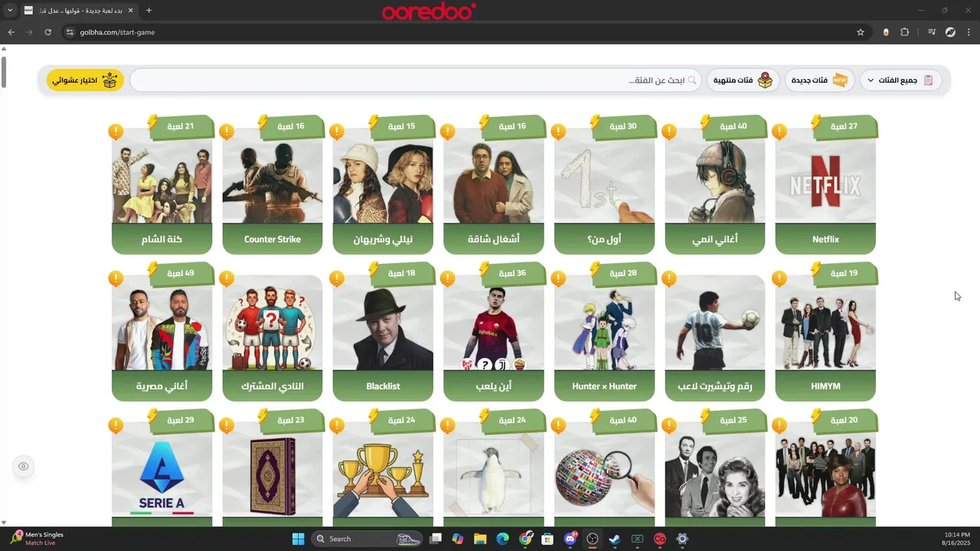Expand the tab search dropdown arrow
The height and width of the screenshot is (551, 980).
[x=10, y=10]
